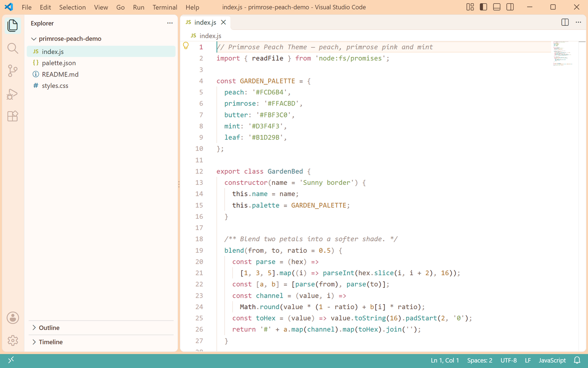588x368 pixels.
Task: Select index.js in the Explorer file tree
Action: coord(101,52)
